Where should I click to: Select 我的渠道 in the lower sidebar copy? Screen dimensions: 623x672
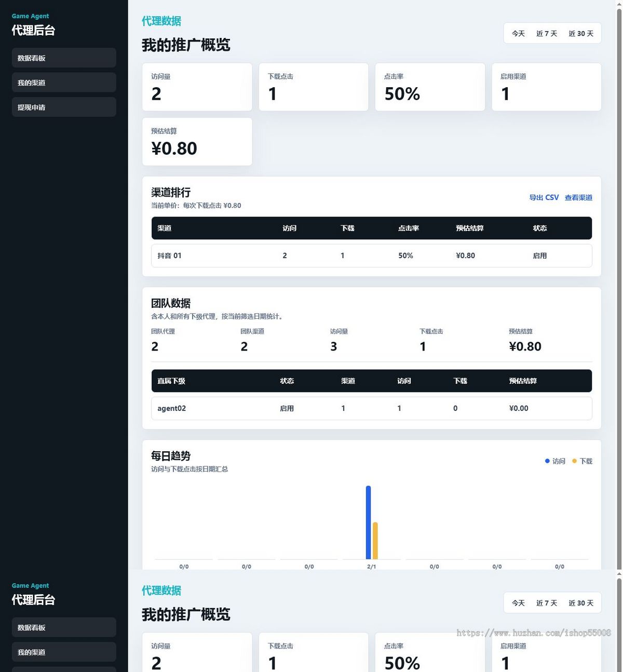click(64, 652)
